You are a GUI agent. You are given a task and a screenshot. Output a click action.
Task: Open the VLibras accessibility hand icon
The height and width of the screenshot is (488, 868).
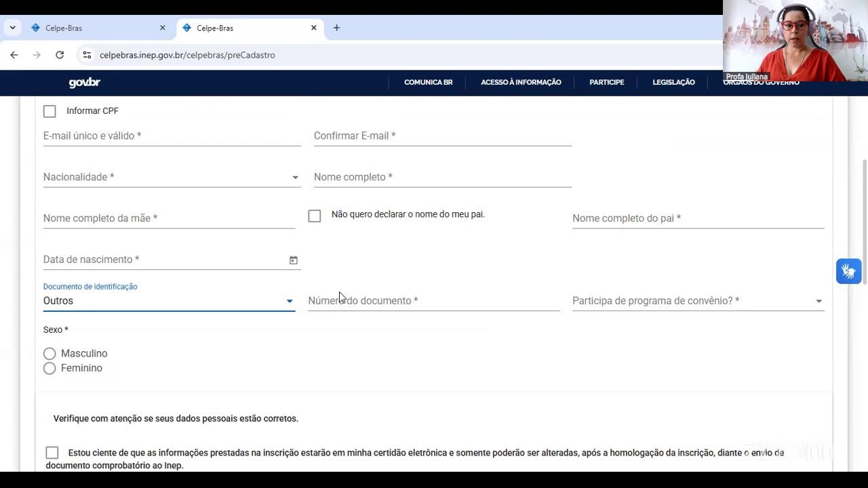click(848, 272)
